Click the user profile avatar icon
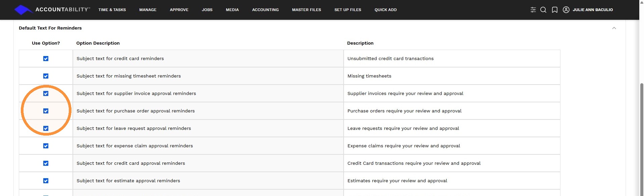 pyautogui.click(x=566, y=10)
